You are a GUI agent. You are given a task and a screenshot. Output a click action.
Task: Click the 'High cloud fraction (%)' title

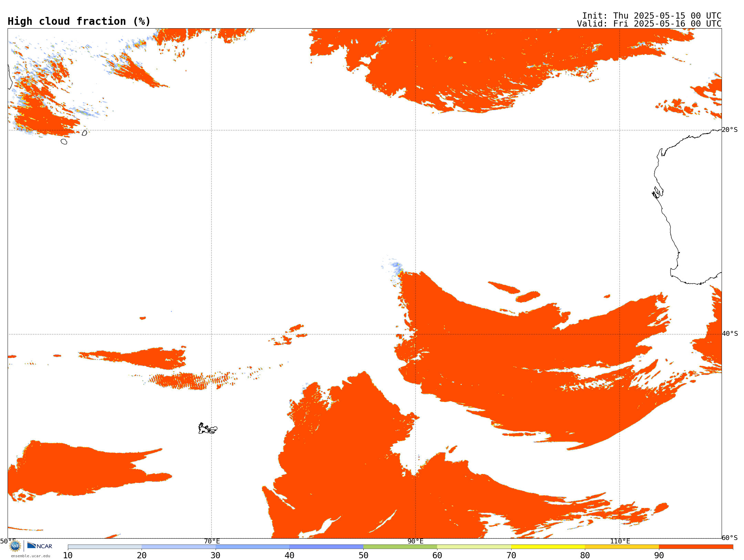(x=79, y=21)
